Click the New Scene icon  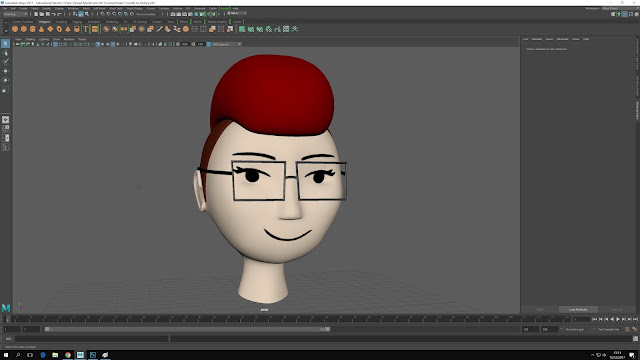(x=36, y=14)
